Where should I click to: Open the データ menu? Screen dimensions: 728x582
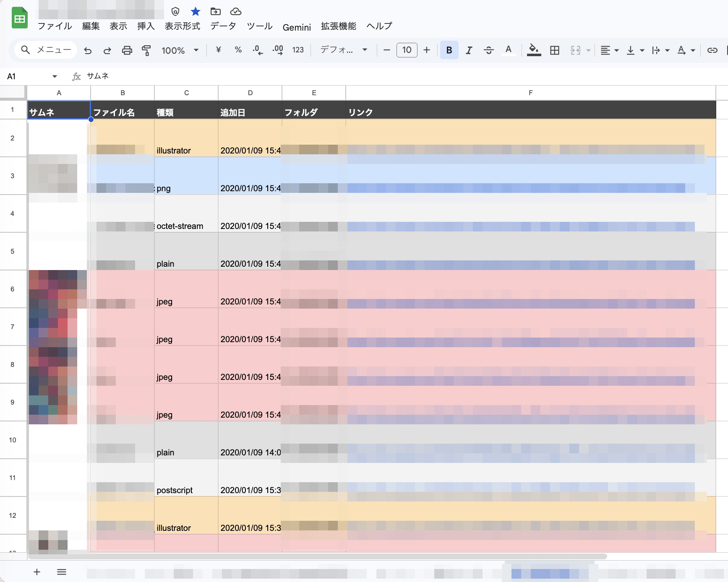[223, 26]
